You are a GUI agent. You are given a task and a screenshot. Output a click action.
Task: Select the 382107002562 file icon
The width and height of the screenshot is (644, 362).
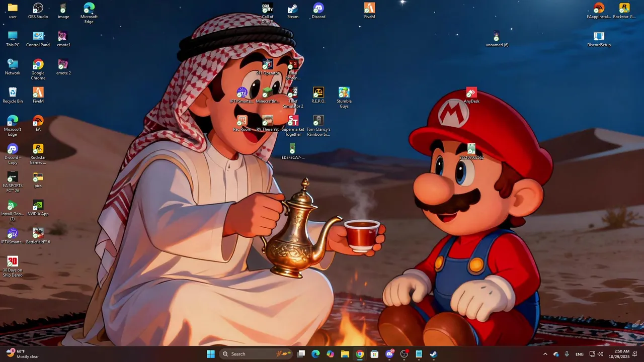coord(471,151)
